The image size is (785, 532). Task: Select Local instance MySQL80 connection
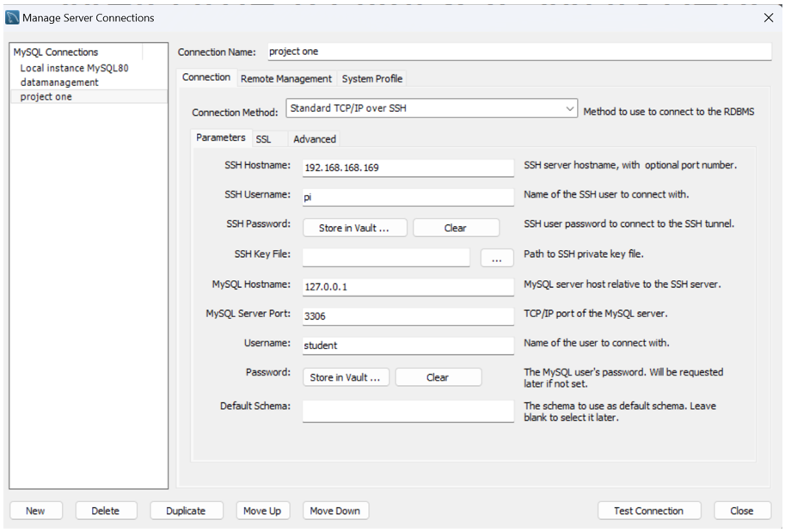(x=74, y=68)
